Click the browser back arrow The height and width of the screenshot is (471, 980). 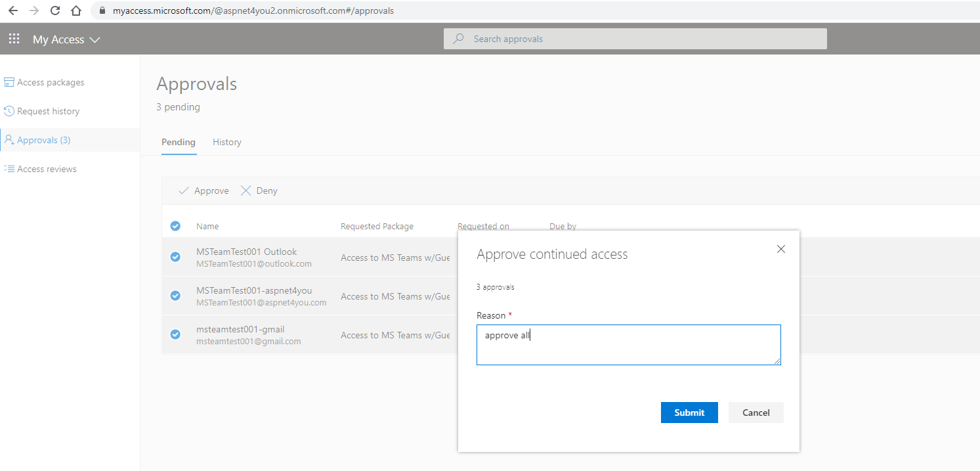[13, 11]
